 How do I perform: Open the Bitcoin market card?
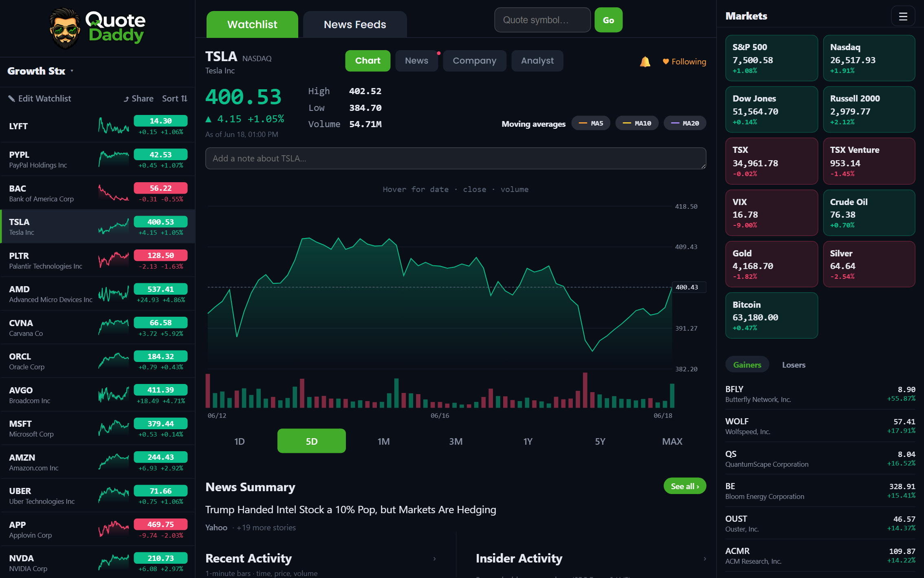(x=772, y=315)
